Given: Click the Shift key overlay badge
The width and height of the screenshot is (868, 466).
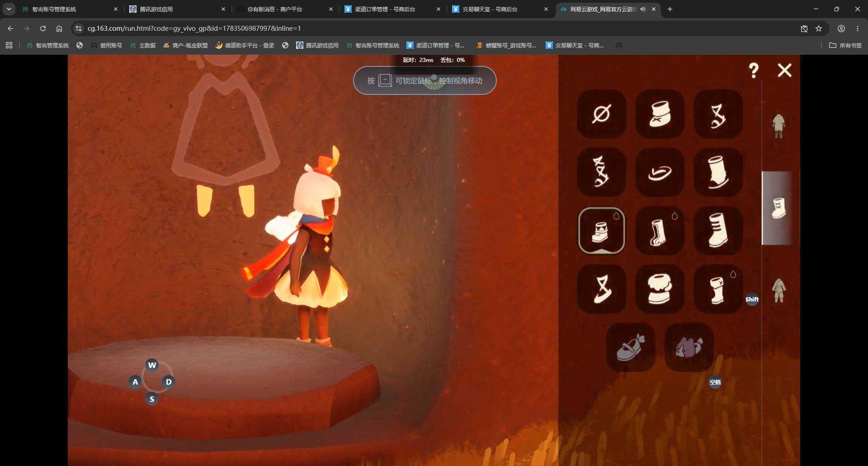Looking at the screenshot, I should coord(752,299).
